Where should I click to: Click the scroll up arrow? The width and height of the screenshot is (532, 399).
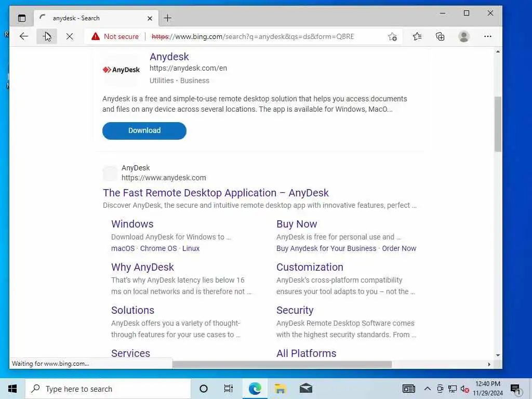(498, 52)
